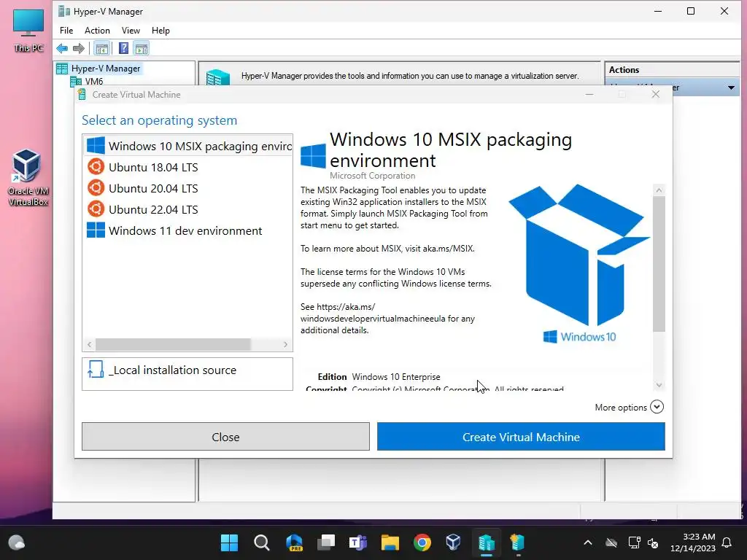Select Windows 11 dev environment entry

(x=187, y=230)
